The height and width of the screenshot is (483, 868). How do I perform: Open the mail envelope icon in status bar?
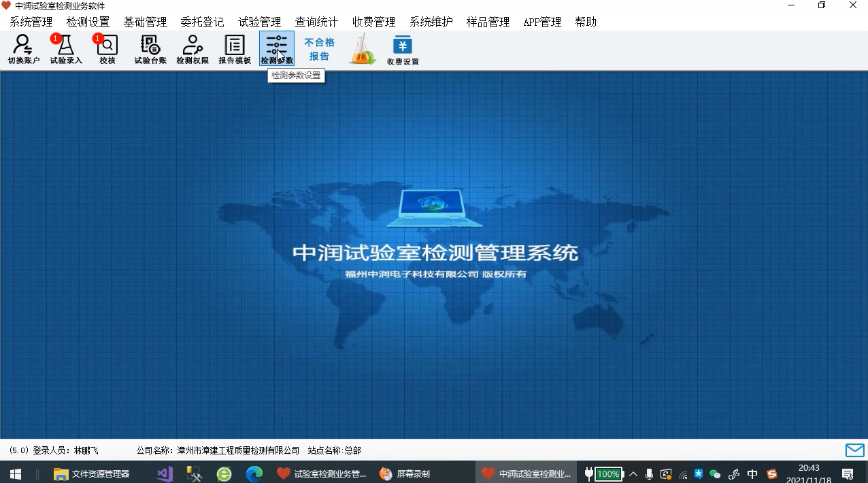point(854,450)
